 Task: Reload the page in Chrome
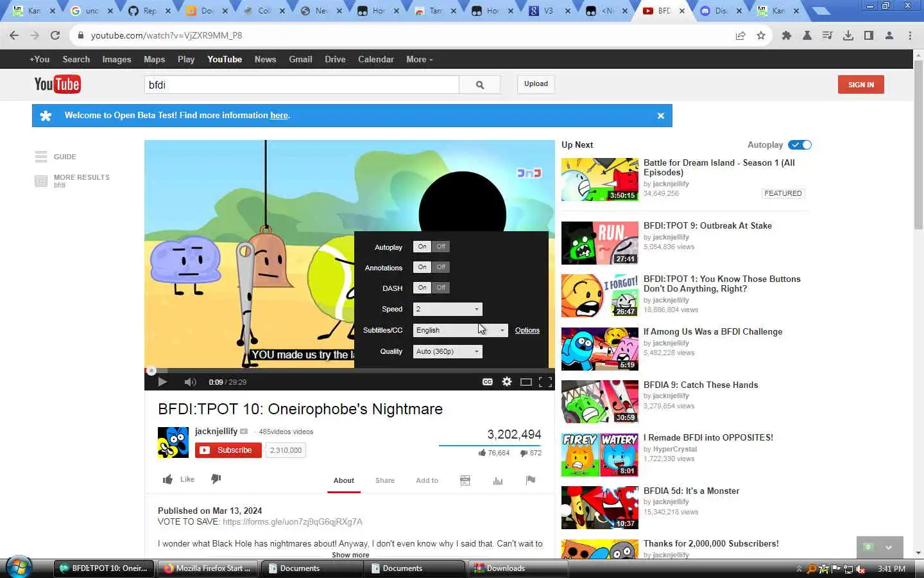click(x=55, y=35)
